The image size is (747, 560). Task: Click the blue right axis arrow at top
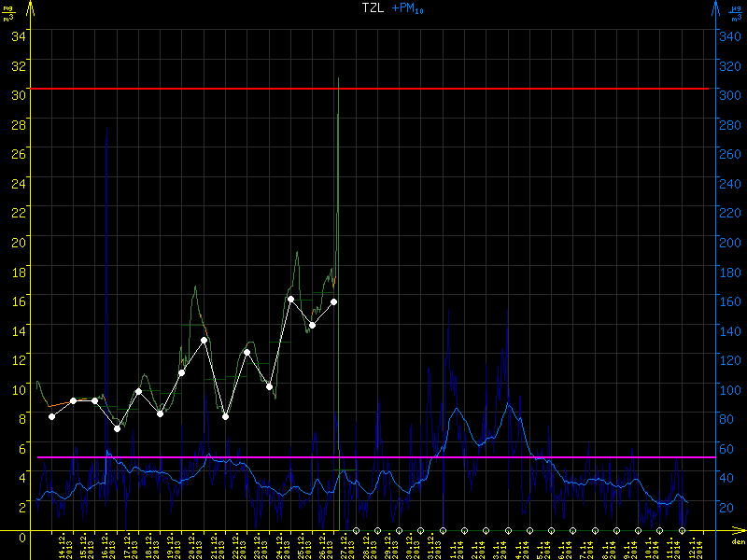coord(715,8)
